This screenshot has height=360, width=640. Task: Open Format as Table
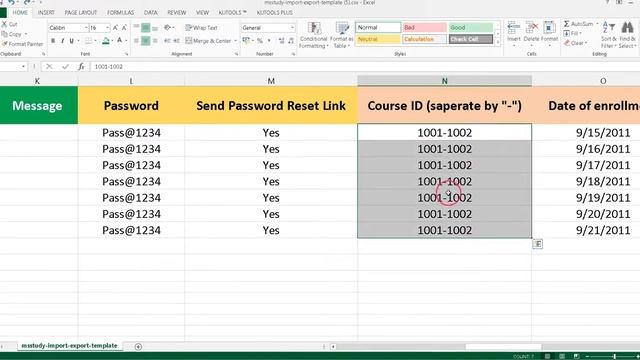341,36
